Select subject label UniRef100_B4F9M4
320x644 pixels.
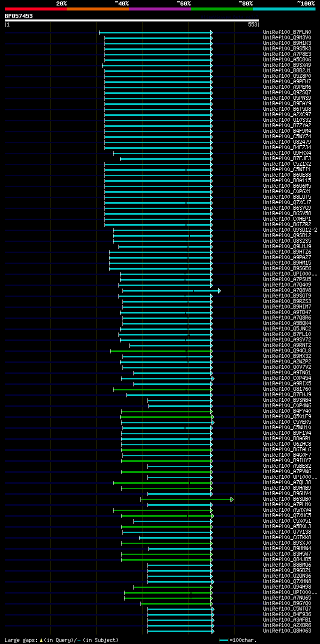[x=287, y=131]
